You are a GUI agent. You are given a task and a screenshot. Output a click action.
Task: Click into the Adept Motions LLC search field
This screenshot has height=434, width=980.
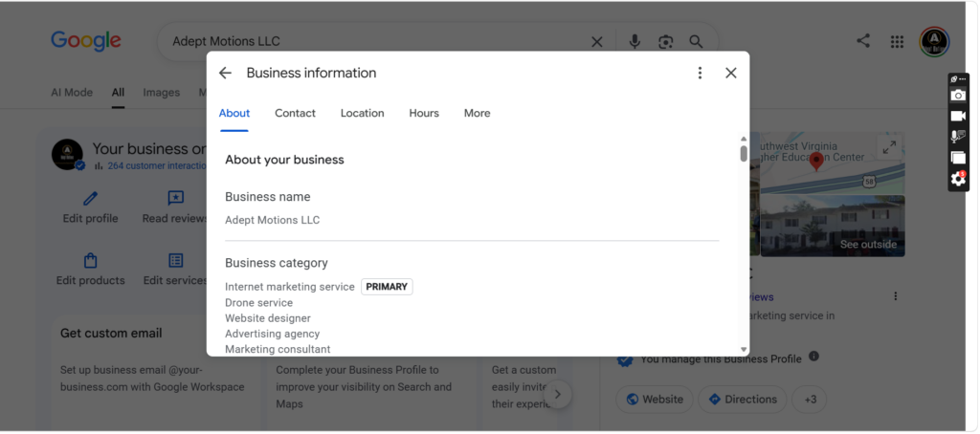pyautogui.click(x=375, y=42)
